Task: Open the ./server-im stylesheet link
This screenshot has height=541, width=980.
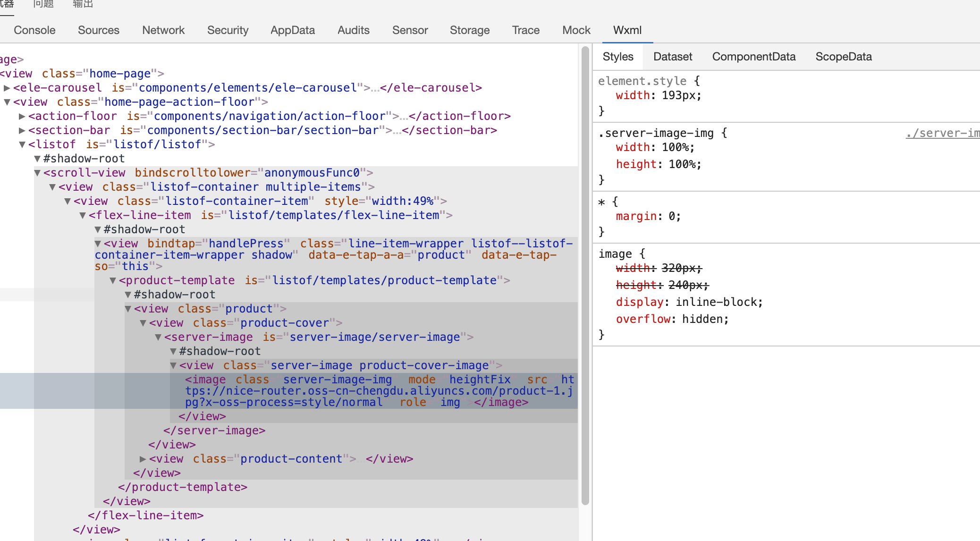Action: coord(942,133)
